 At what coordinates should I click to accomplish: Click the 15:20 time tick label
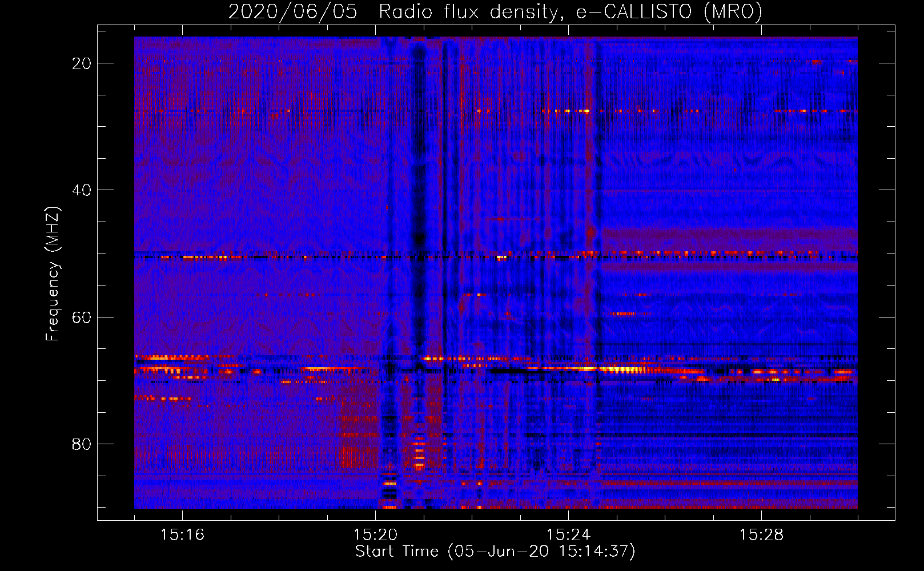click(x=375, y=534)
